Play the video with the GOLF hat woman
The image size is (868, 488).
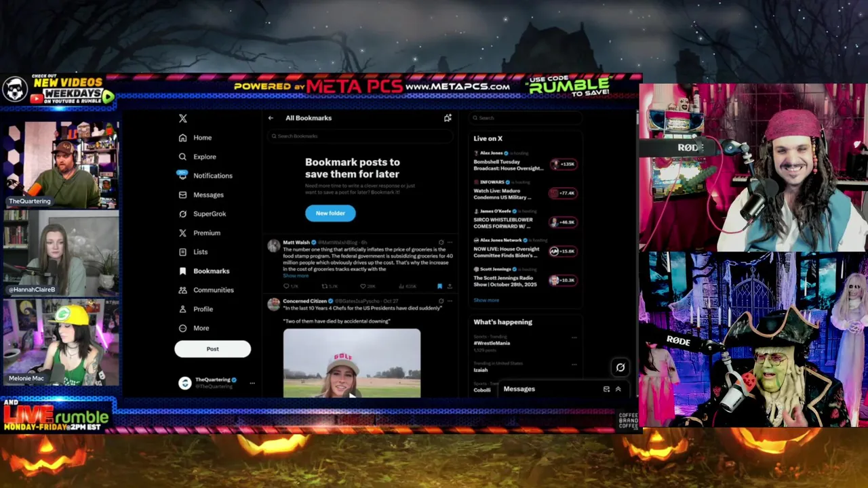[x=352, y=363]
